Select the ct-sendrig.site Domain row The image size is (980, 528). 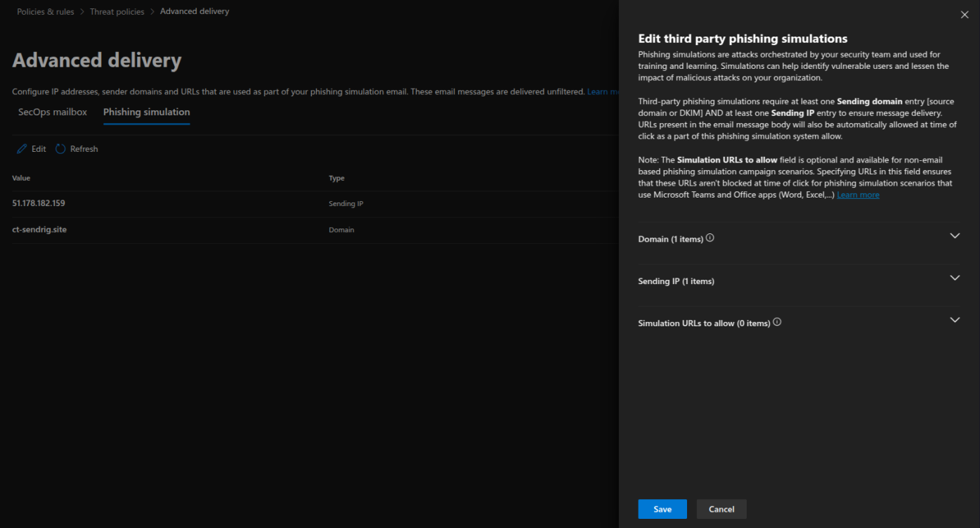coord(39,230)
